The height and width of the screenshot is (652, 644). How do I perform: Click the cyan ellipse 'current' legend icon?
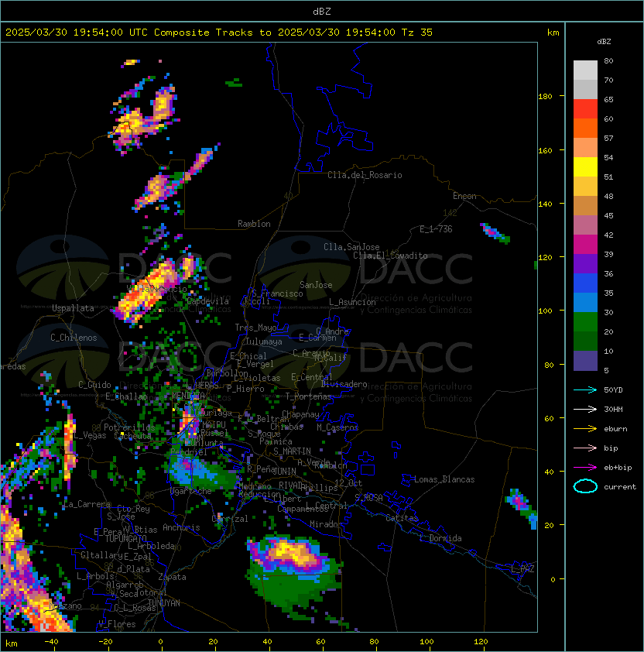click(x=585, y=486)
